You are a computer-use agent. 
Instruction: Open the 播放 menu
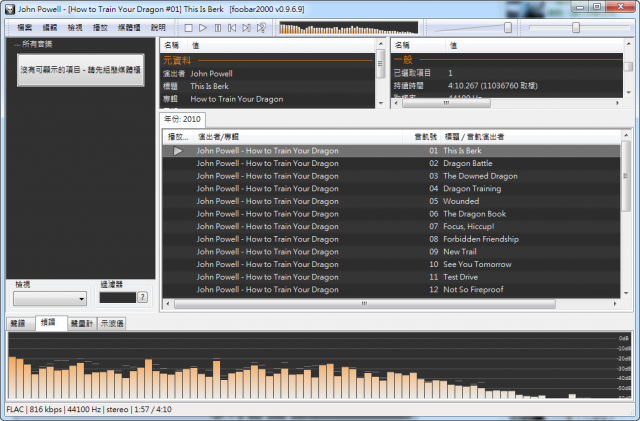tap(100, 28)
